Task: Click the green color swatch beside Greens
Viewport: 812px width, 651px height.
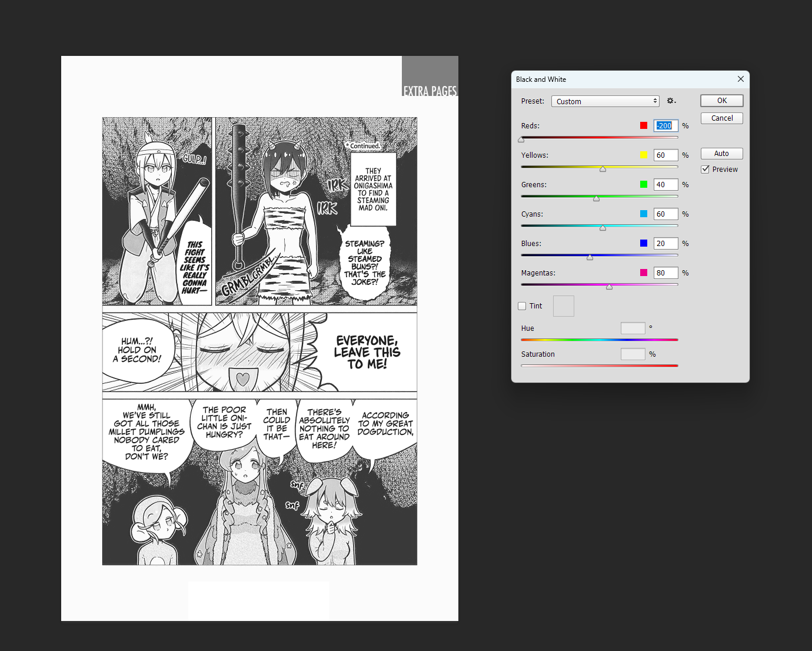Action: coord(644,184)
